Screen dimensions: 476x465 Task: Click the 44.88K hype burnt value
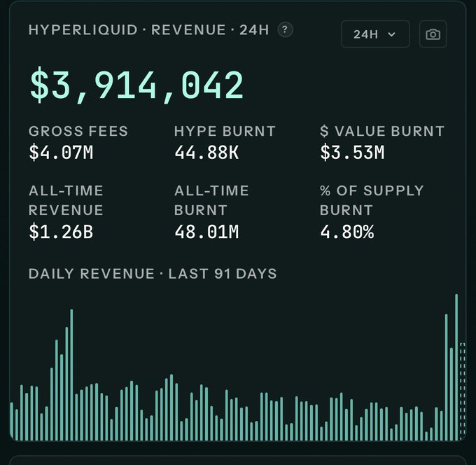[206, 153]
